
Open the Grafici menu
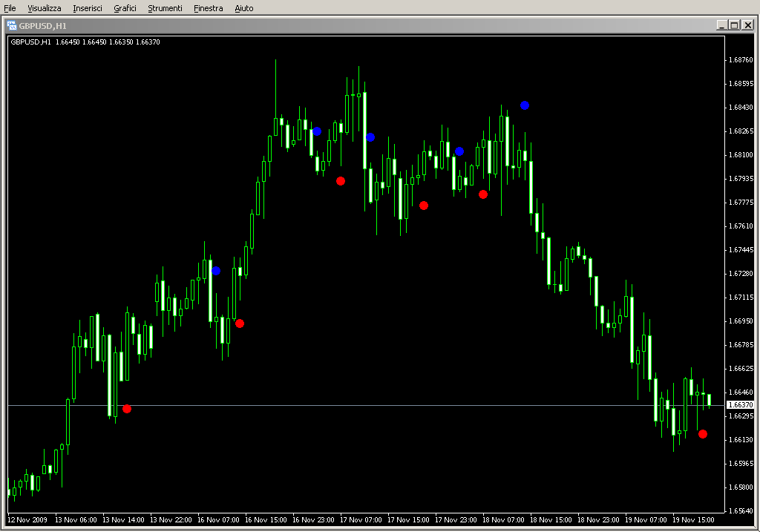125,8
